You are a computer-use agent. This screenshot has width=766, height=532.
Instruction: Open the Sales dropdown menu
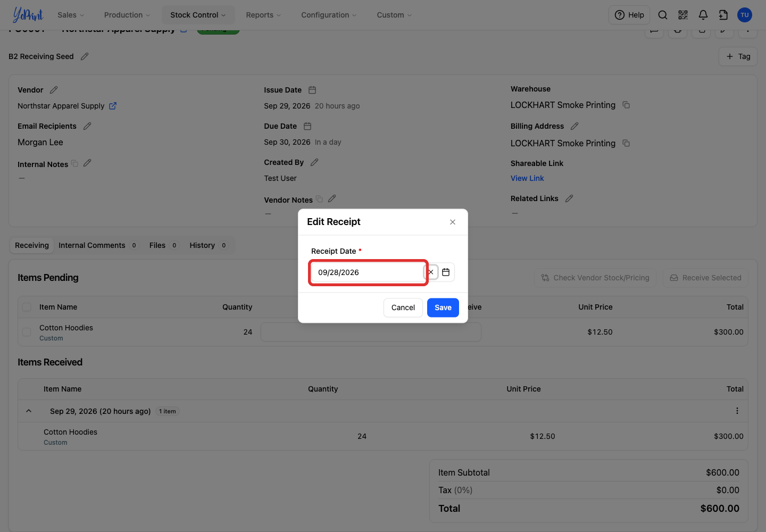71,15
